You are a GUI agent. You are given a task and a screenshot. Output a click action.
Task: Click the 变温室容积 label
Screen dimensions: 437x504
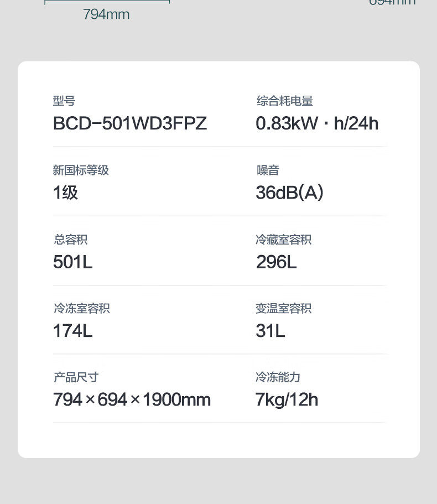tap(283, 308)
